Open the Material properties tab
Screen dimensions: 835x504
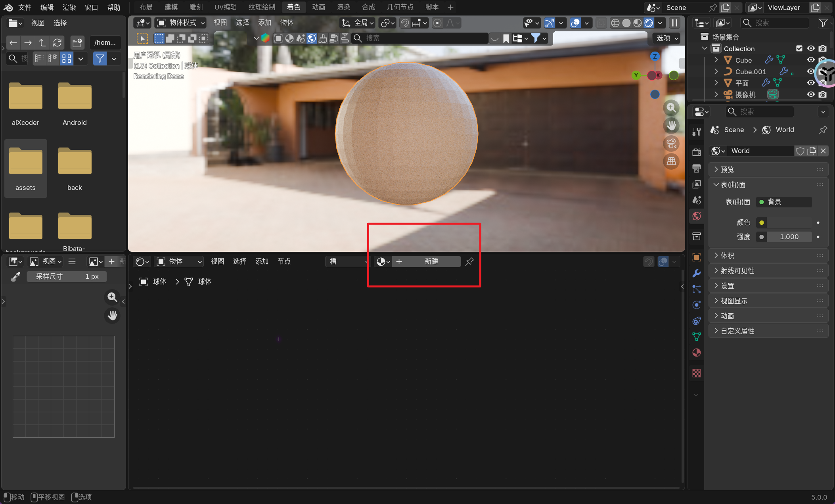tap(696, 353)
